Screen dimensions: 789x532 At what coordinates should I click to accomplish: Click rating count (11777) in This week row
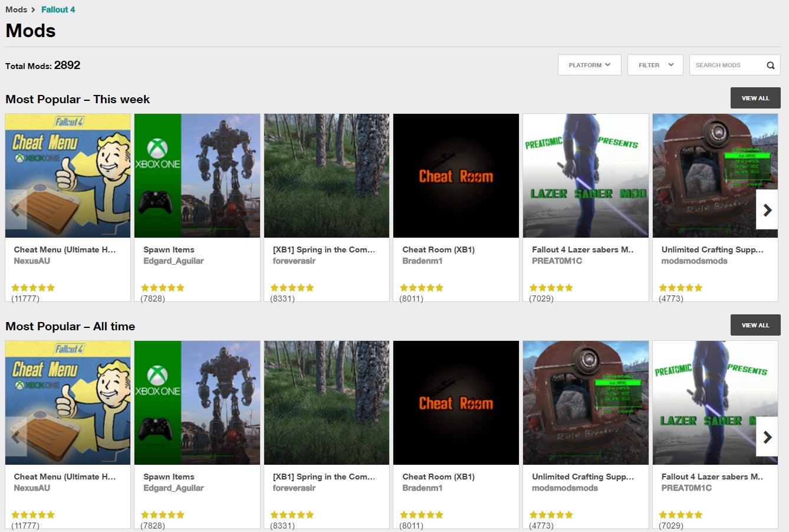click(x=25, y=298)
